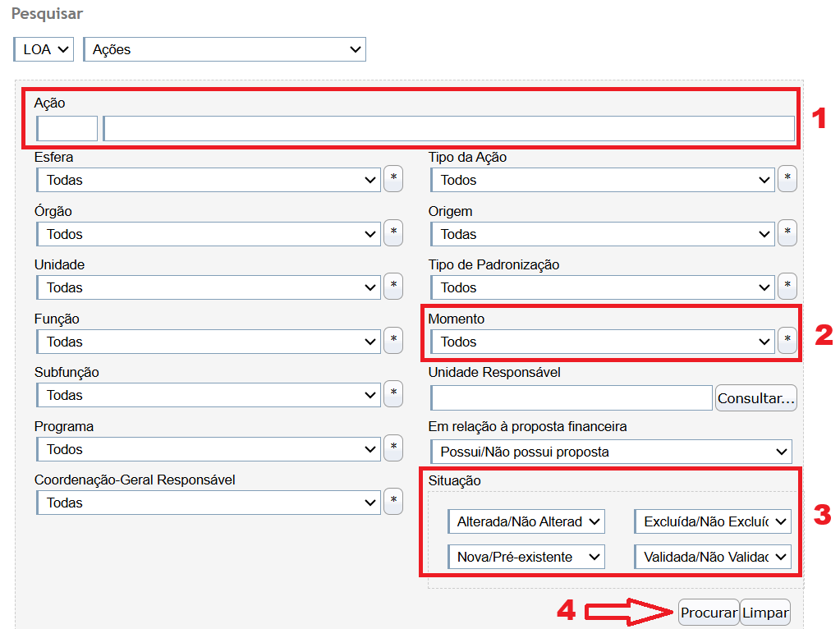Click the asterisk button beside Origem
This screenshot has width=840, height=629.
click(x=787, y=233)
